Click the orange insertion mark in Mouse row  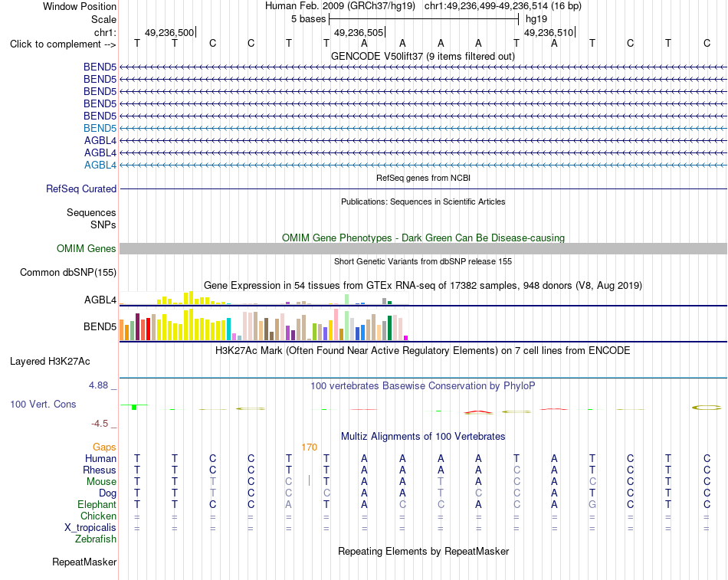[x=310, y=480]
